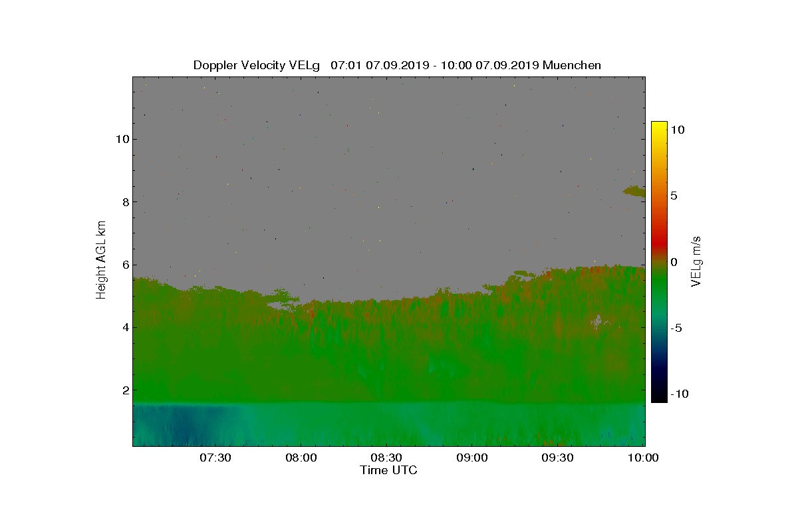Click the colorbar label '-10'

point(679,394)
